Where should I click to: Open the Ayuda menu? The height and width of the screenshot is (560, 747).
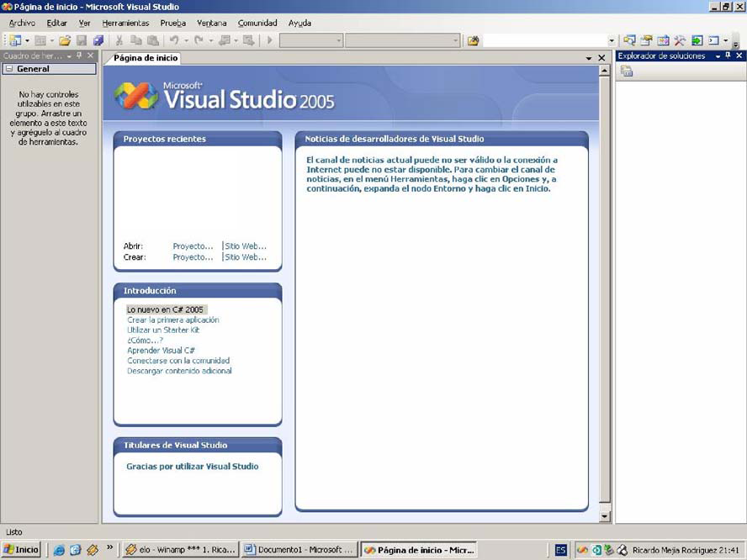pos(299,23)
